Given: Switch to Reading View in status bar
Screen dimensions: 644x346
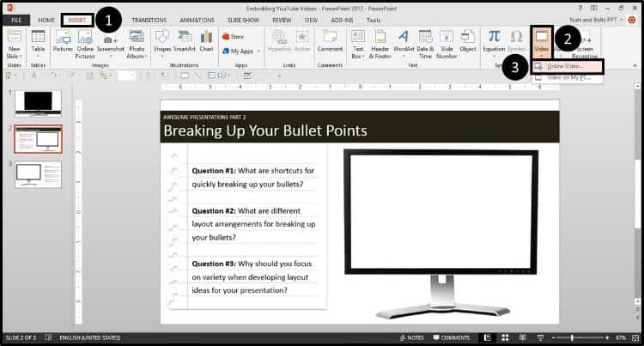Looking at the screenshot, I should 522,337.
